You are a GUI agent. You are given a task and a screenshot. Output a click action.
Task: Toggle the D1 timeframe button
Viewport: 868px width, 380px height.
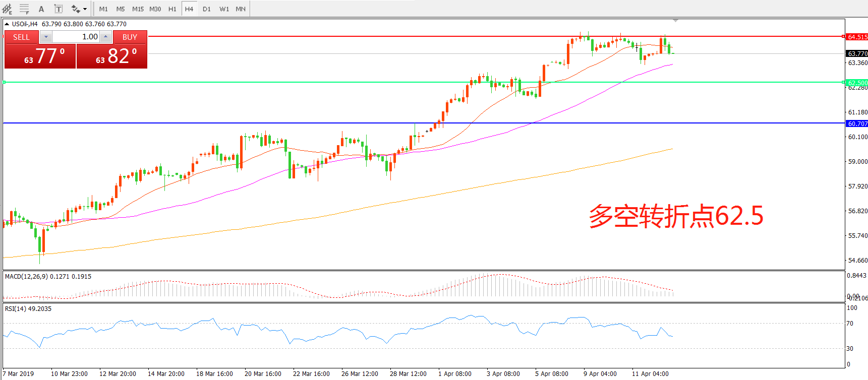[207, 9]
